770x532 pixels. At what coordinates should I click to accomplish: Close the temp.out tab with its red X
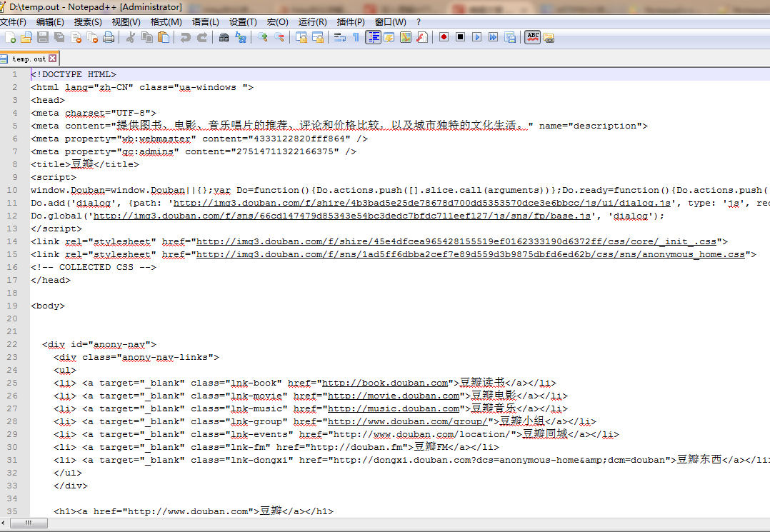pyautogui.click(x=53, y=59)
